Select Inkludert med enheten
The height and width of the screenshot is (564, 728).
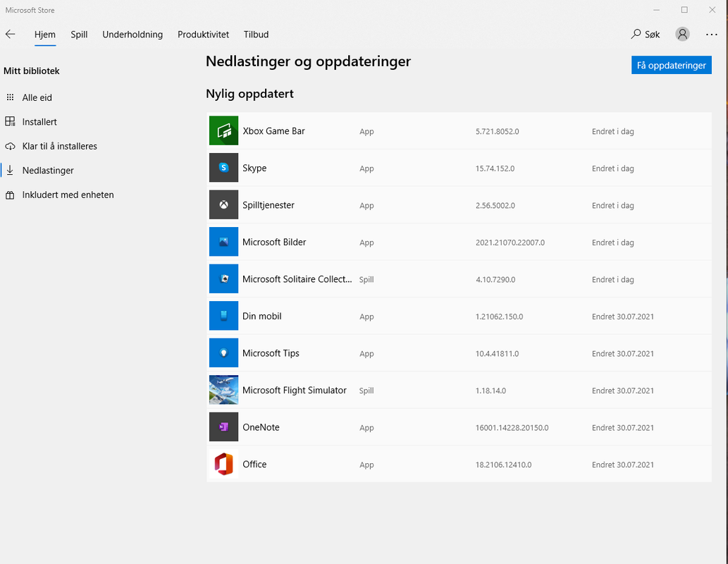click(68, 195)
